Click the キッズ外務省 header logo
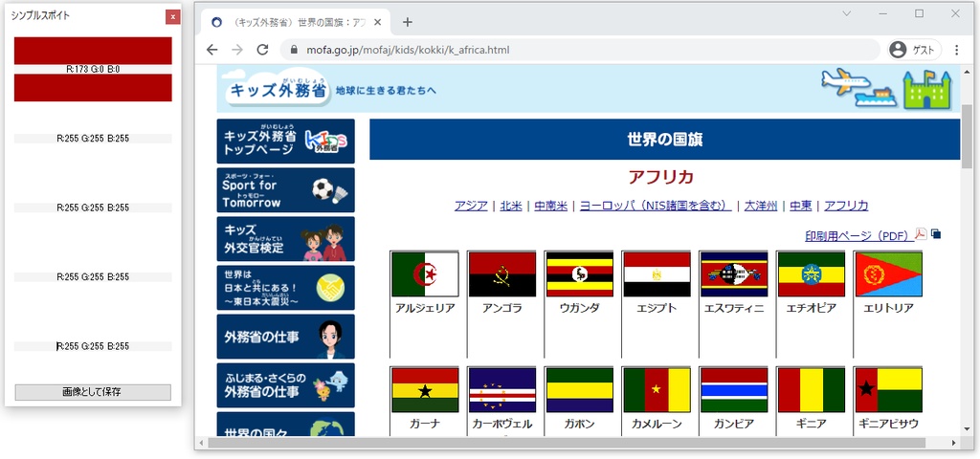The width and height of the screenshot is (980, 459). click(278, 88)
